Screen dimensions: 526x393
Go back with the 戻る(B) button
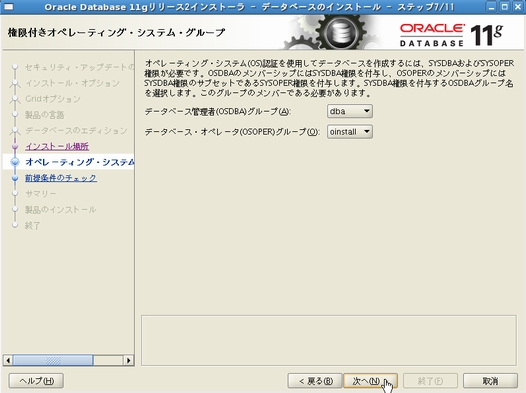tap(315, 381)
